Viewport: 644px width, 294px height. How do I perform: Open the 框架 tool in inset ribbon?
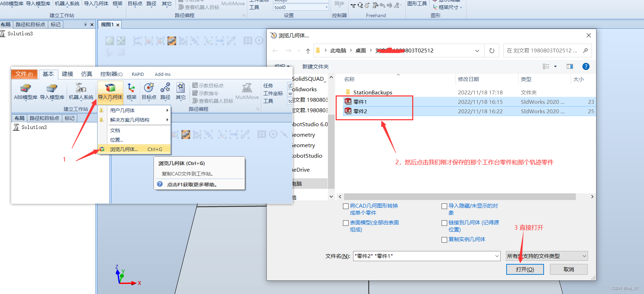tap(131, 92)
